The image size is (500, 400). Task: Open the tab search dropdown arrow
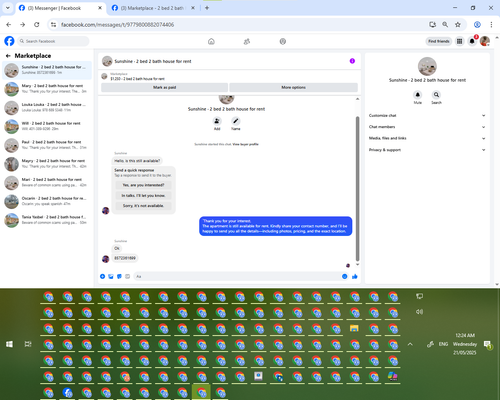click(7, 8)
